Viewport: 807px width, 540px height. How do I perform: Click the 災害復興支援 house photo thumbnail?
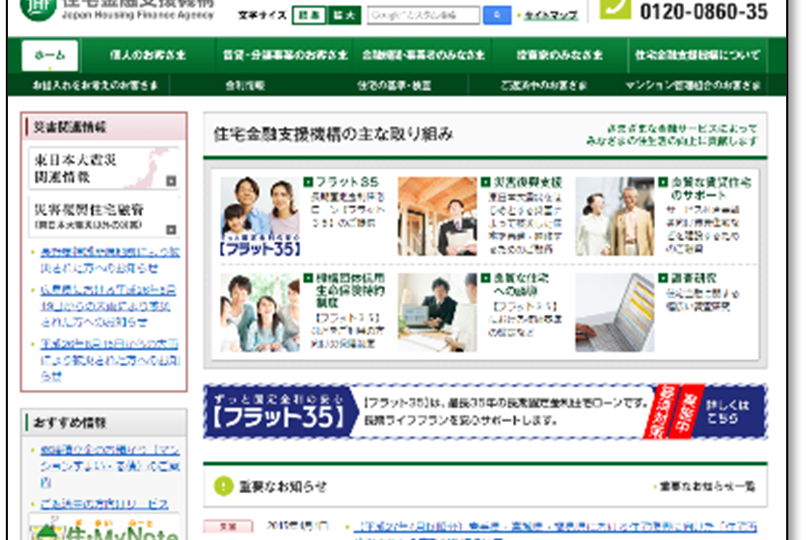click(x=437, y=217)
